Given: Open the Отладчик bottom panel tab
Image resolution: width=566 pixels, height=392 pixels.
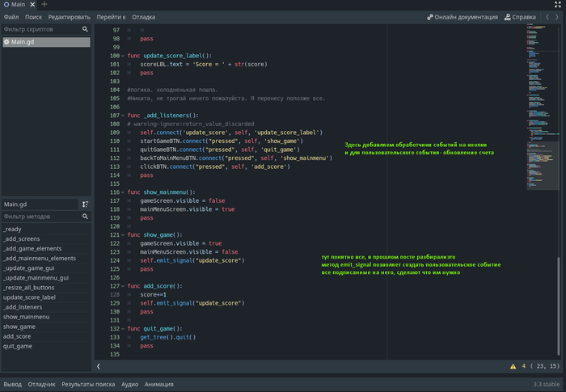Looking at the screenshot, I should click(x=41, y=385).
